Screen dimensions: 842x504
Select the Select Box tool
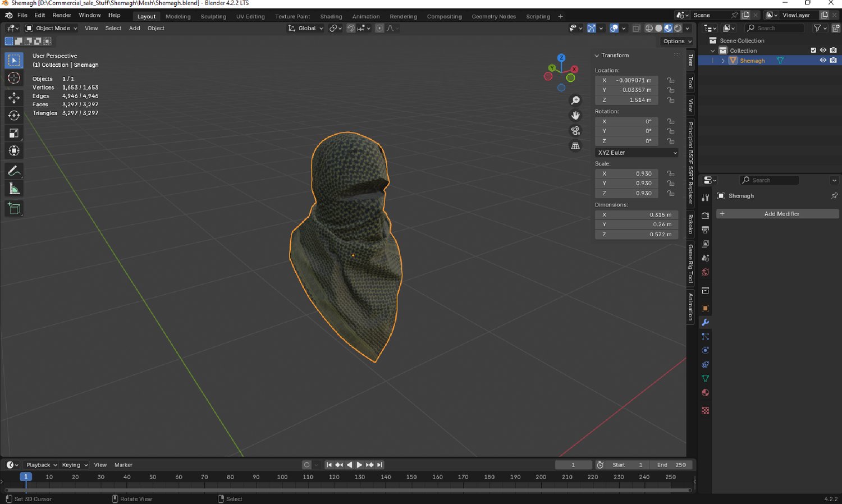coord(14,60)
